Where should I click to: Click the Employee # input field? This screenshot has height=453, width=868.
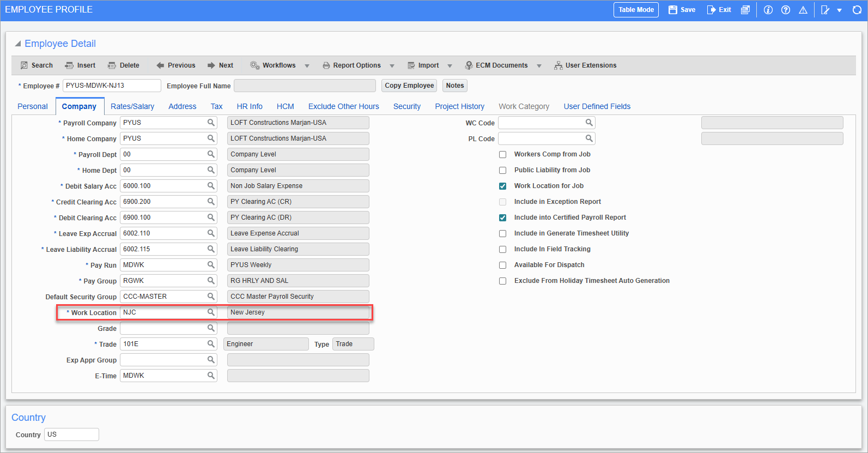click(112, 86)
